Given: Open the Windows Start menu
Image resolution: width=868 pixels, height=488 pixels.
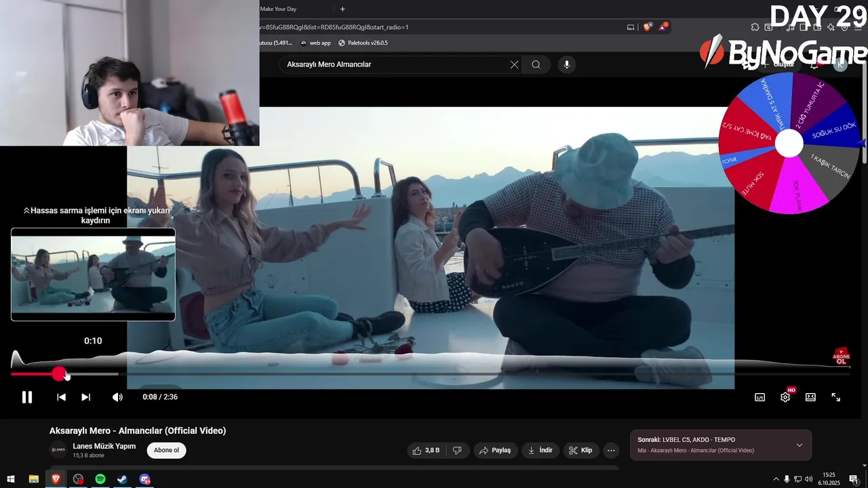Looking at the screenshot, I should pos(11,479).
